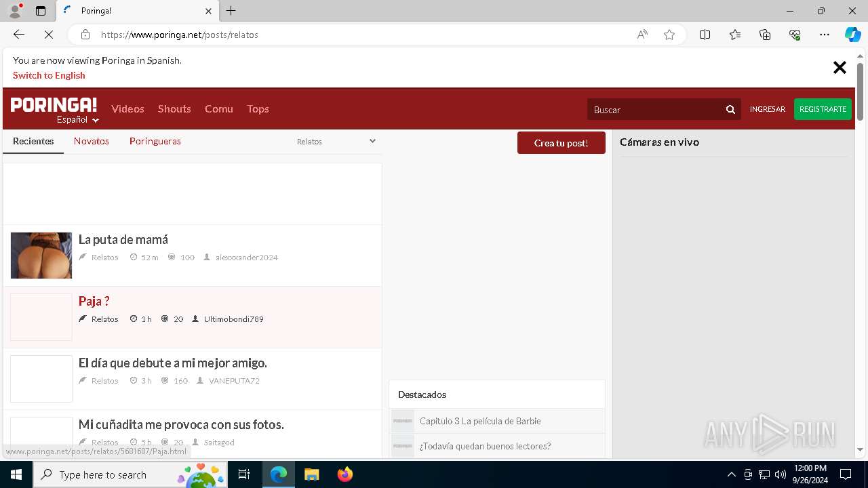The image size is (868, 488).
Task: Open Windows Start menu
Action: (16, 474)
